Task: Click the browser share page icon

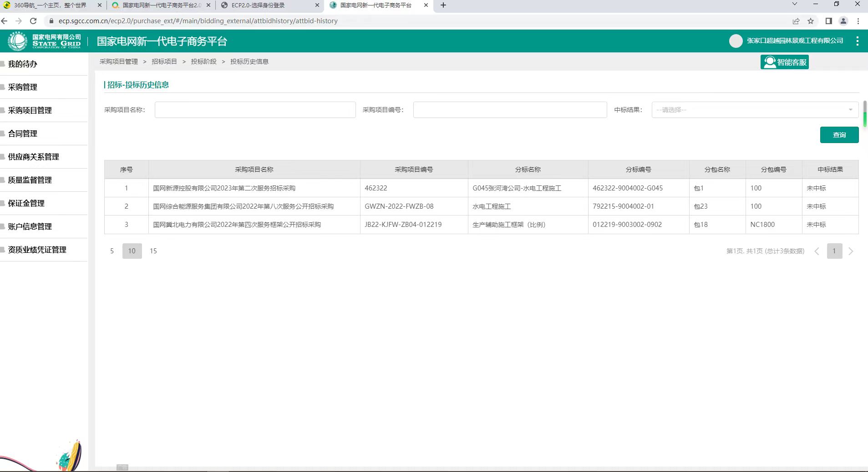Action: pyautogui.click(x=796, y=21)
